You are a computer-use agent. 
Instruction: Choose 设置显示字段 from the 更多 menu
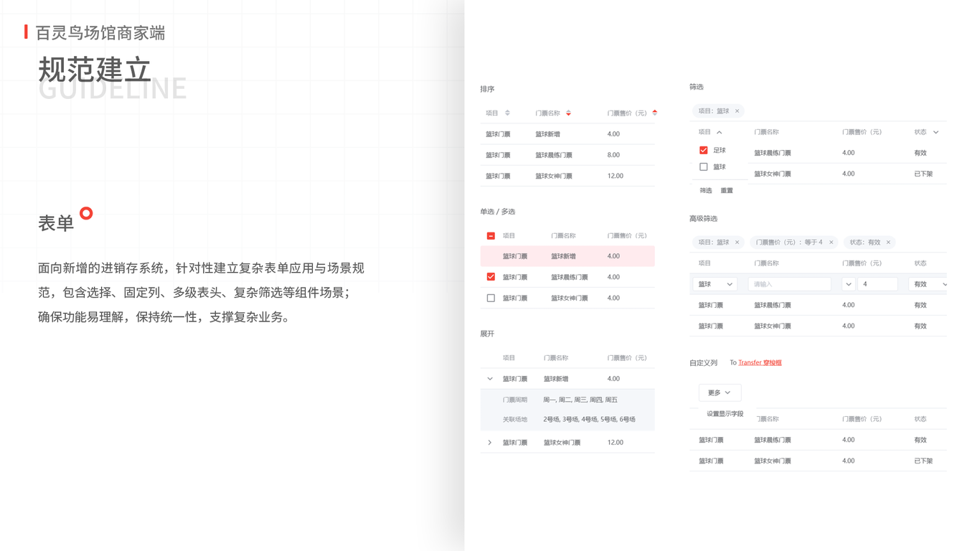pos(725,414)
